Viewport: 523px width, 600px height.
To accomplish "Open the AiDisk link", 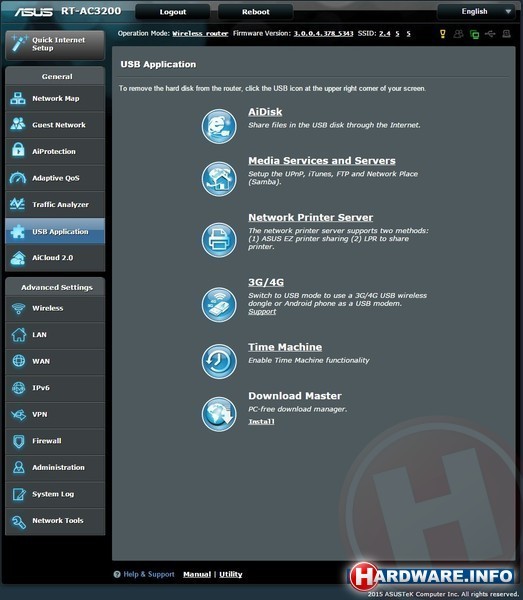I will (x=265, y=112).
